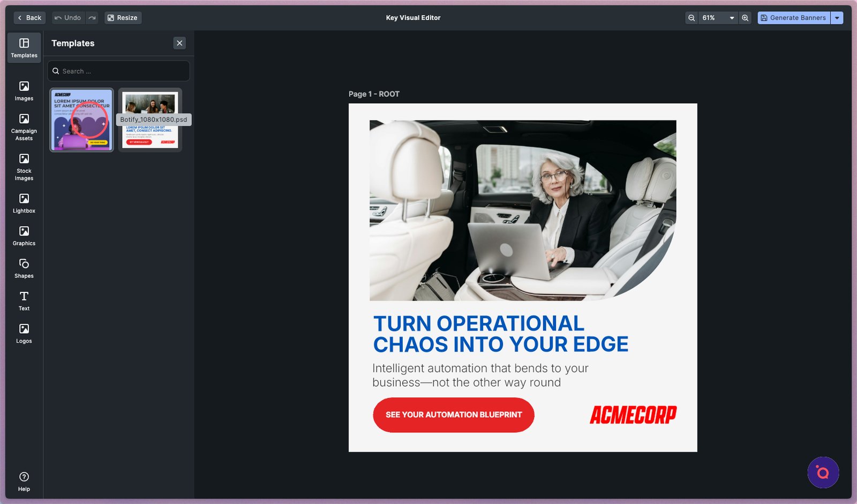Open the Resize option

123,18
